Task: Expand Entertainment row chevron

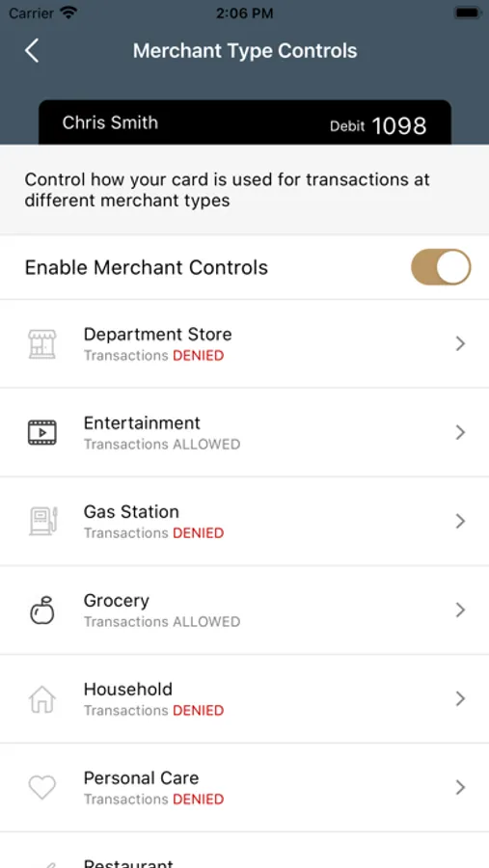Action: pyautogui.click(x=460, y=432)
